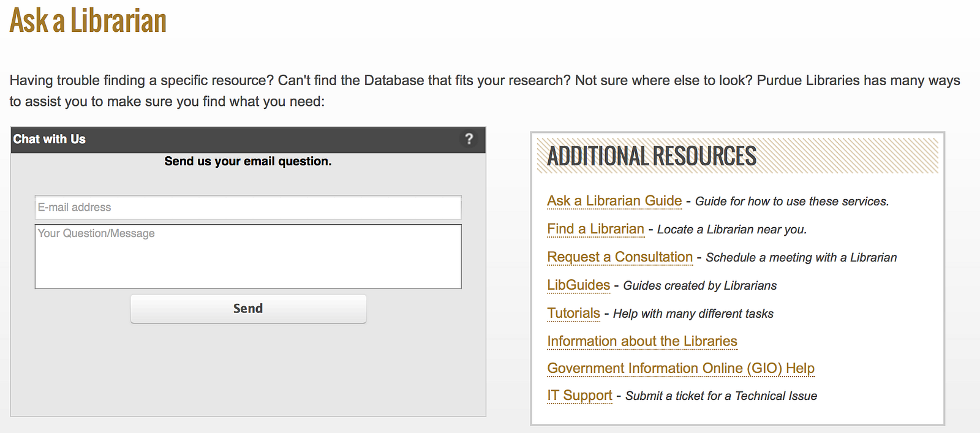The height and width of the screenshot is (433, 980).
Task: Click the "Locate a Librarian near you" description
Action: 731,230
